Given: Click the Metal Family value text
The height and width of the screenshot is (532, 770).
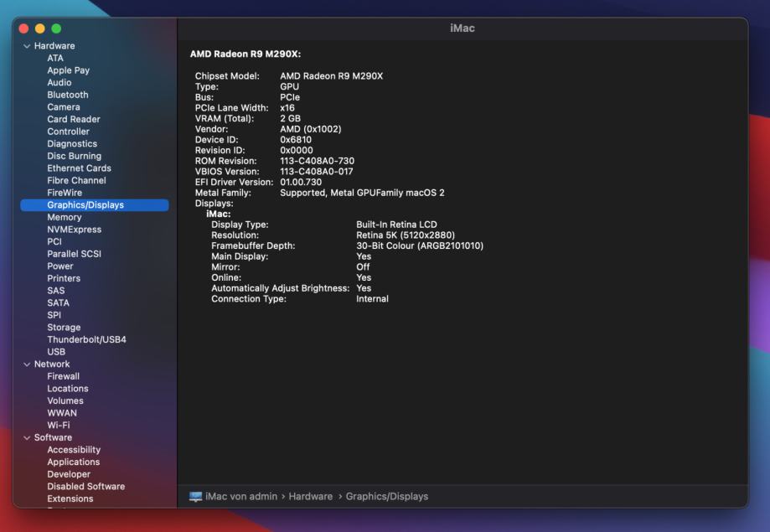Looking at the screenshot, I should pos(363,193).
